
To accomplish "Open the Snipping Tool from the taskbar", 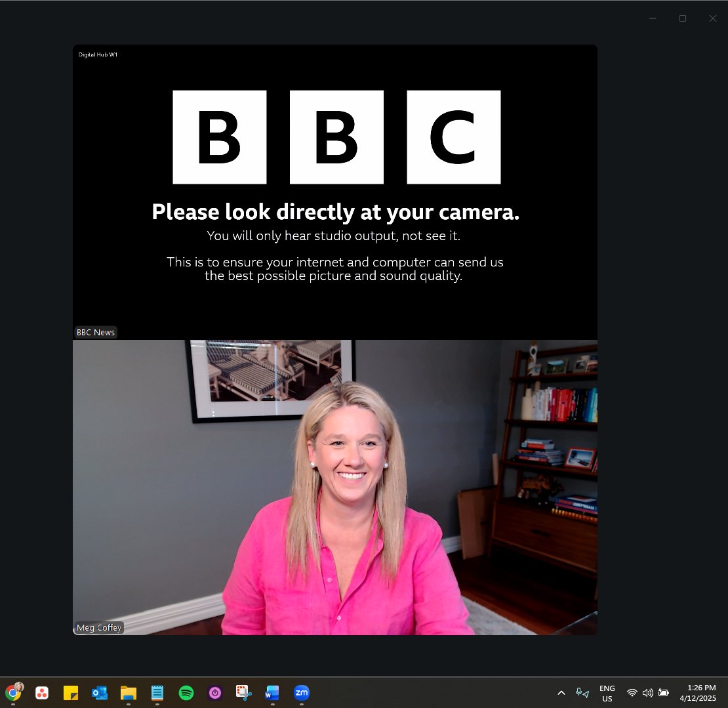I will 243,693.
